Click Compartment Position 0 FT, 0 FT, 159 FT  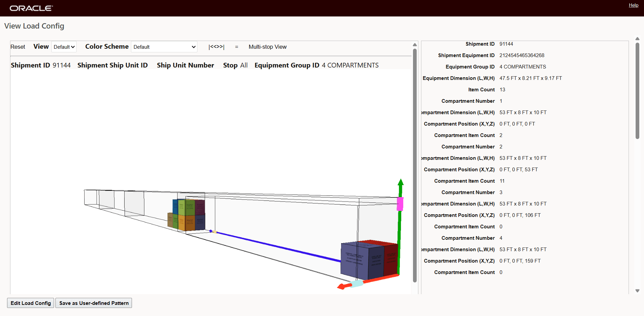coord(520,261)
